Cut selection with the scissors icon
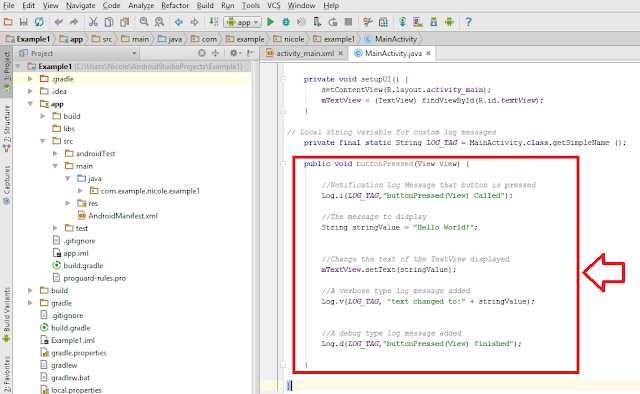Screen dimensions: 640x394 93,22
